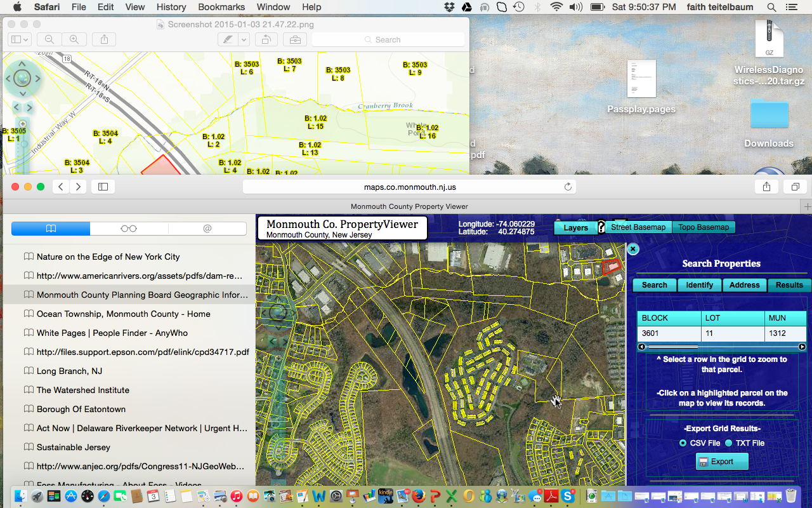Select the CSV File export option
This screenshot has height=508, width=812.
[683, 443]
